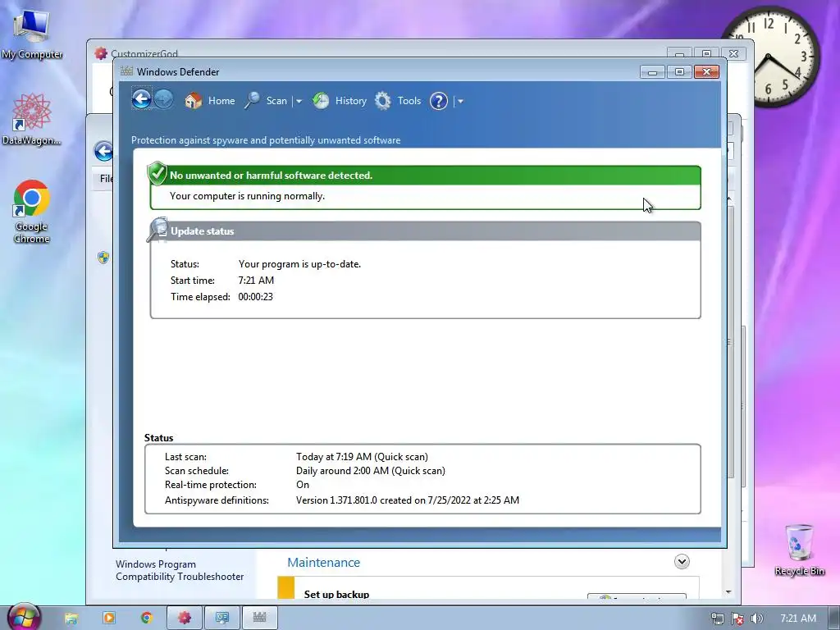Open the Windows Start menu
Image resolution: width=840 pixels, height=630 pixels.
pyautogui.click(x=22, y=617)
